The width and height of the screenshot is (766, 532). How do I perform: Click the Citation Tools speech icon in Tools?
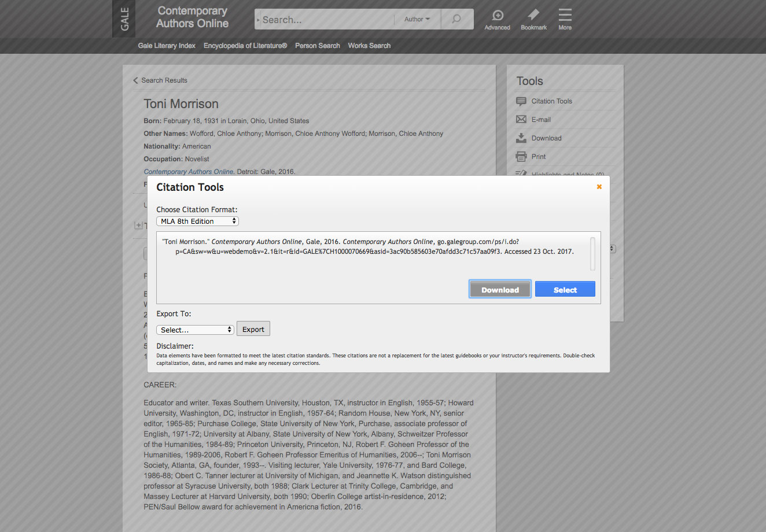[x=521, y=101]
